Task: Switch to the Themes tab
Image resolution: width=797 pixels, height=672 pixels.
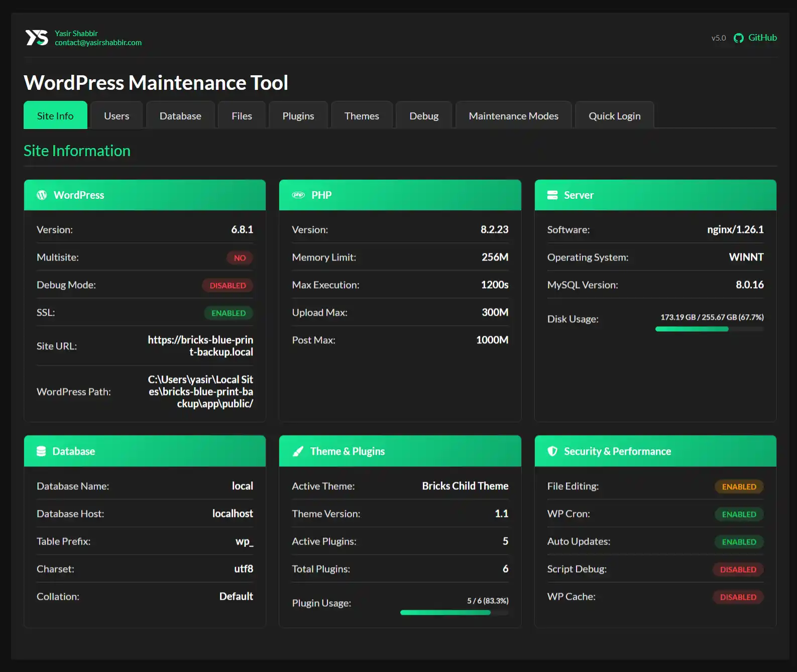Action: pos(362,115)
